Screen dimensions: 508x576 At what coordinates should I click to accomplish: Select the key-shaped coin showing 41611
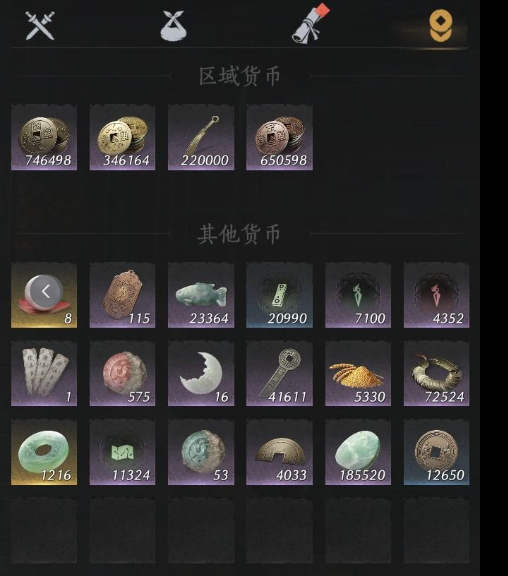[x=280, y=373]
